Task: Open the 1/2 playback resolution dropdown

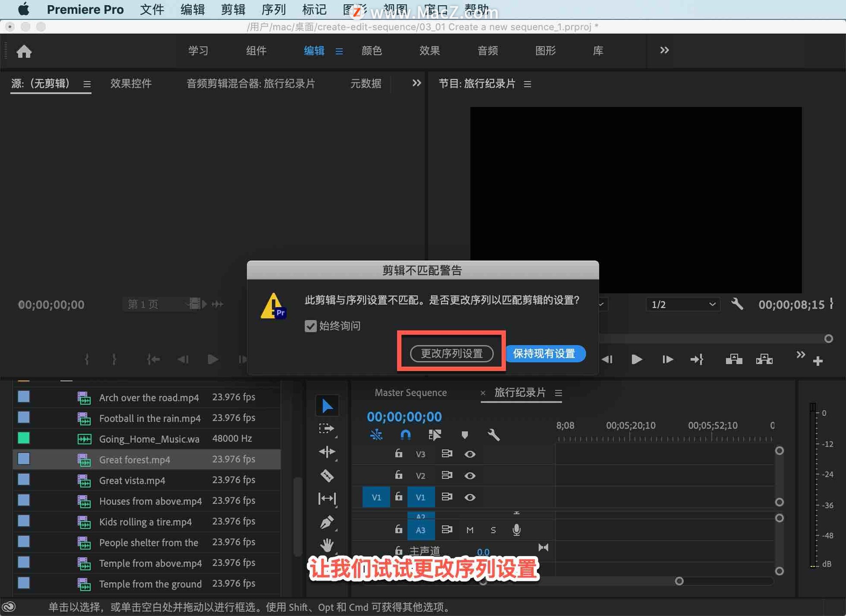Action: pos(683,304)
